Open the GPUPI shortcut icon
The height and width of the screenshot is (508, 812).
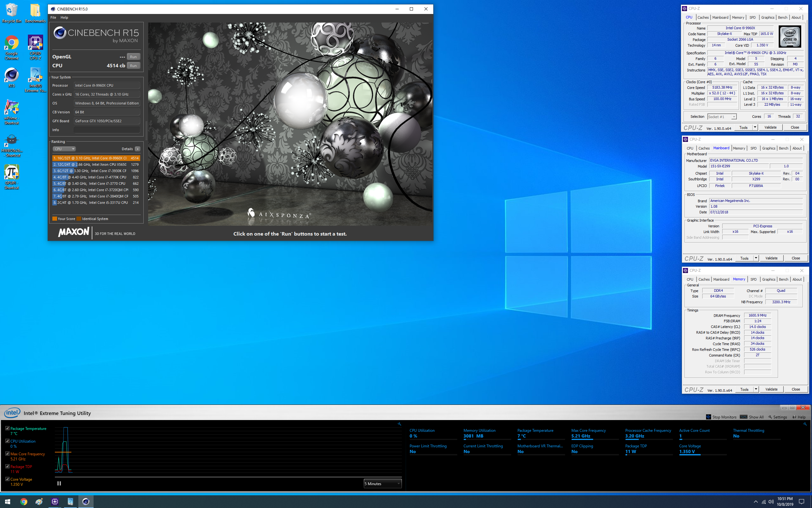(11, 177)
